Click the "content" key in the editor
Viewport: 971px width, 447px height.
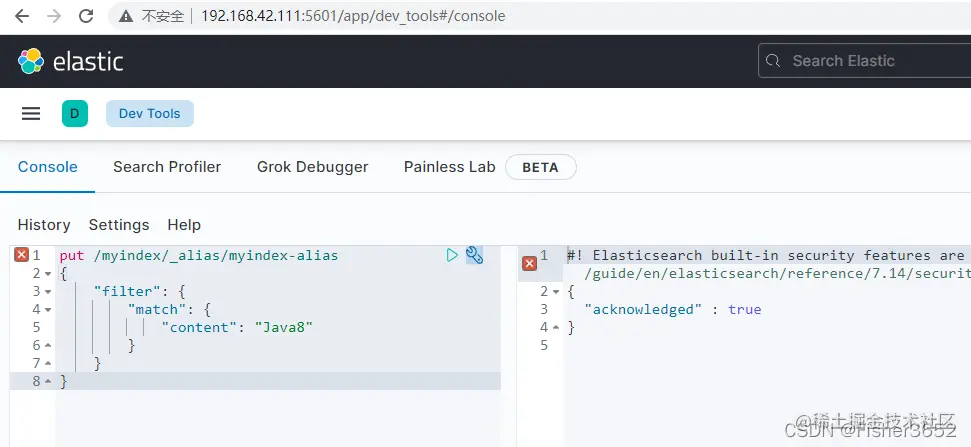[x=199, y=328]
